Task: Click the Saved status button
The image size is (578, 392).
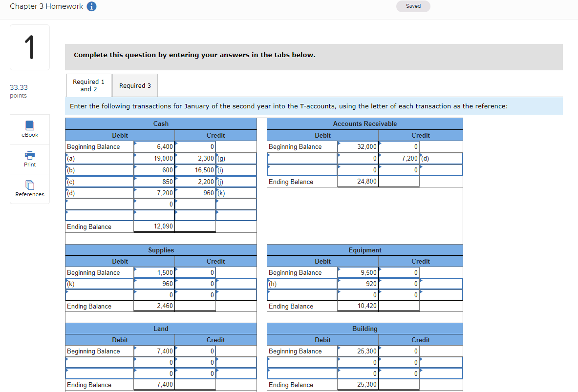Action: (x=413, y=6)
